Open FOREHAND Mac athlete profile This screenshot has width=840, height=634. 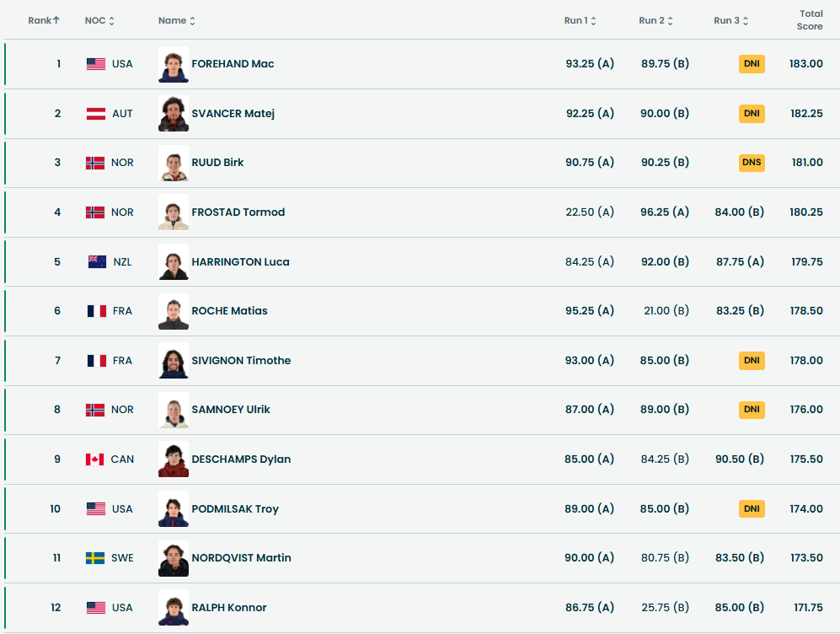(233, 64)
